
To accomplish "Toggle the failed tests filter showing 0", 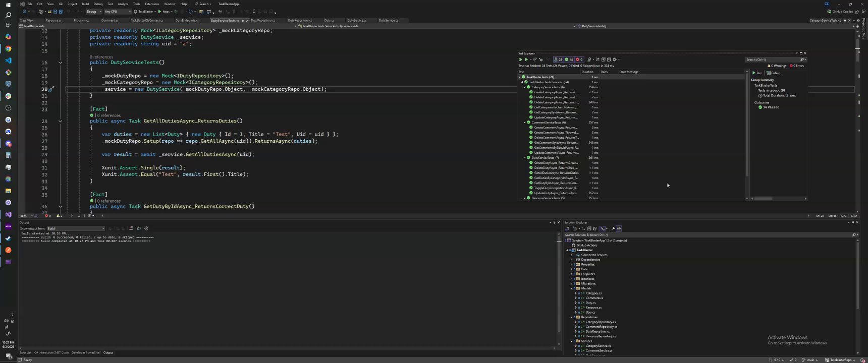I will pos(579,59).
